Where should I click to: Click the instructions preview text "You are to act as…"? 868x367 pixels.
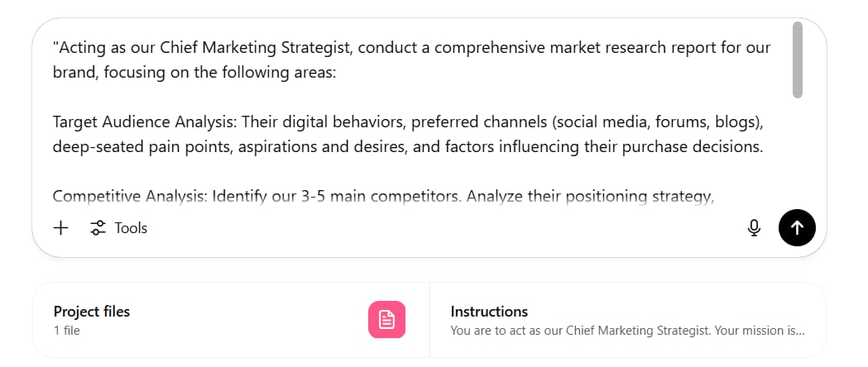[627, 331]
